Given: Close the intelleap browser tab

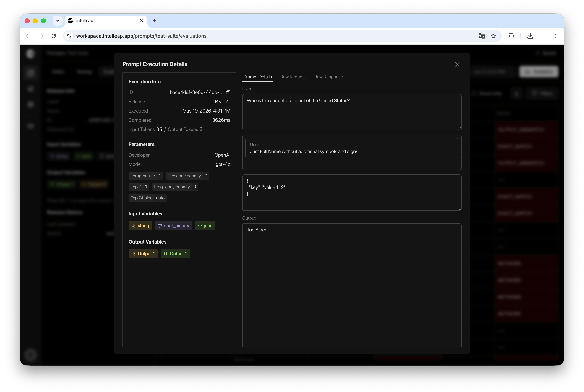Looking at the screenshot, I should coord(142,20).
